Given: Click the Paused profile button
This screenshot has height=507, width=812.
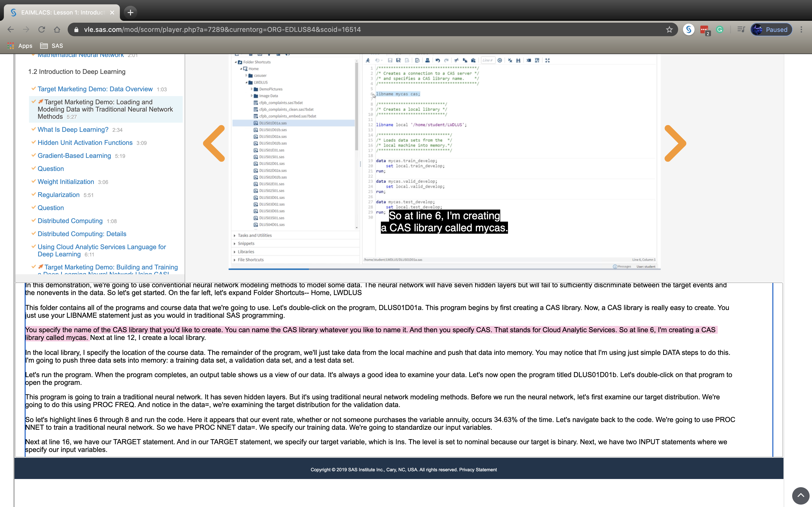Looking at the screenshot, I should 771,29.
